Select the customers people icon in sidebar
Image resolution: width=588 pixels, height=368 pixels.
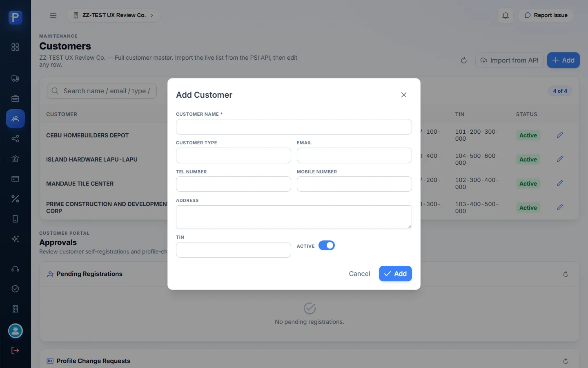pos(16,119)
